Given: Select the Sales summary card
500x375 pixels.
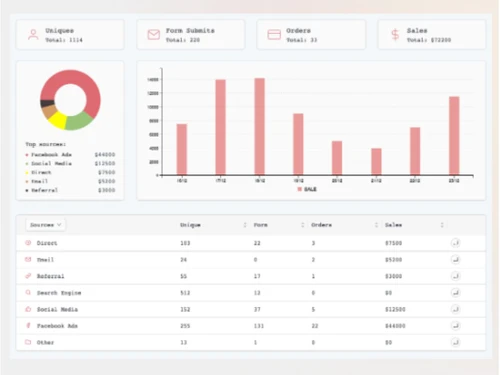Looking at the screenshot, I should click(432, 35).
